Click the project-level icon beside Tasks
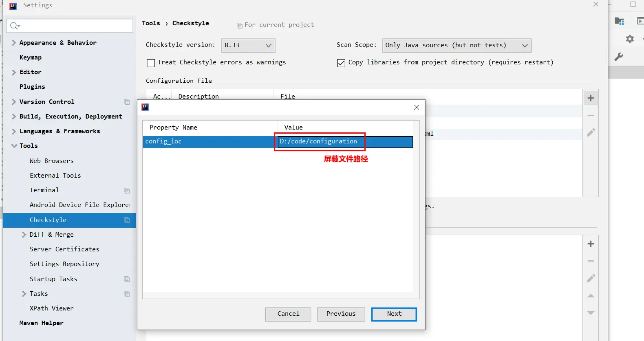644x341 pixels. (127, 294)
